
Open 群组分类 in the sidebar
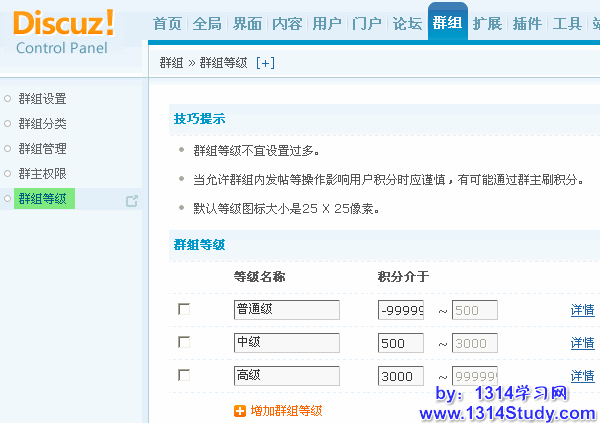tap(42, 124)
